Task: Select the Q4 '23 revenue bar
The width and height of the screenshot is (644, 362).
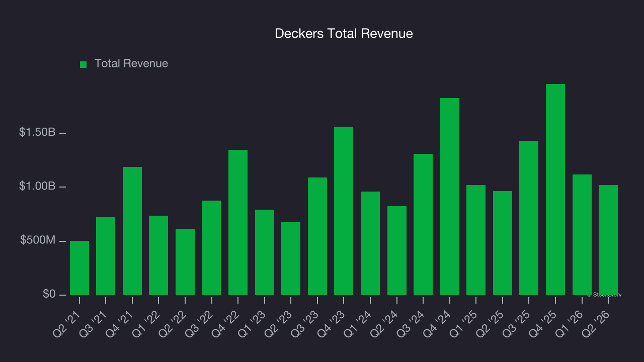Action: 344,211
